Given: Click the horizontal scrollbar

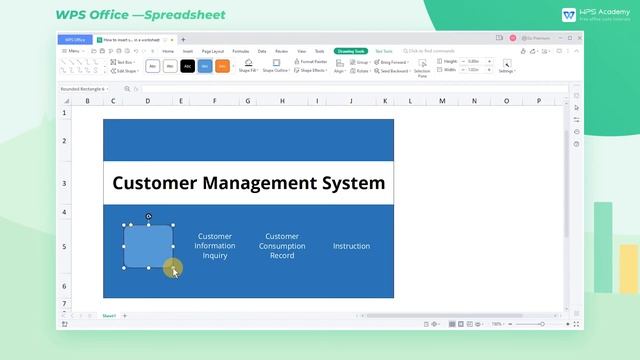Looking at the screenshot, I should tap(444, 316).
